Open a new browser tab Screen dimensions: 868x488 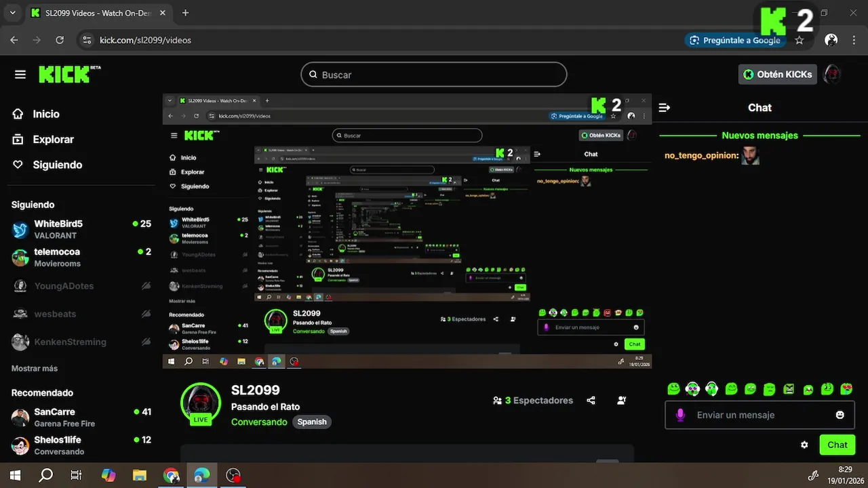tap(185, 13)
